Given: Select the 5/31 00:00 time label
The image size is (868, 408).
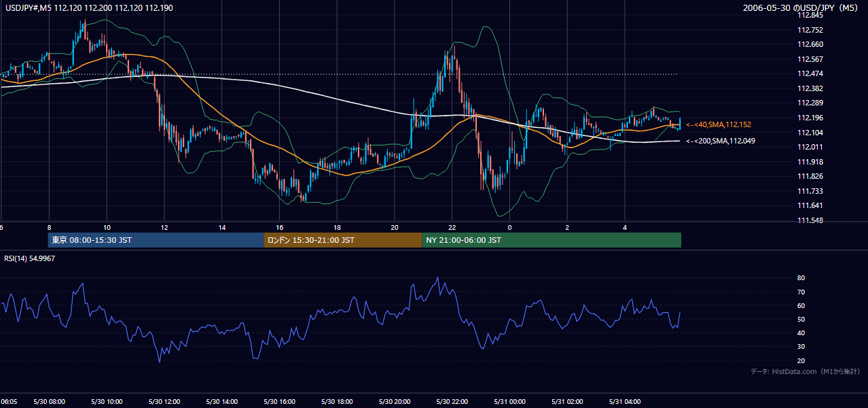Looking at the screenshot, I should [510, 402].
